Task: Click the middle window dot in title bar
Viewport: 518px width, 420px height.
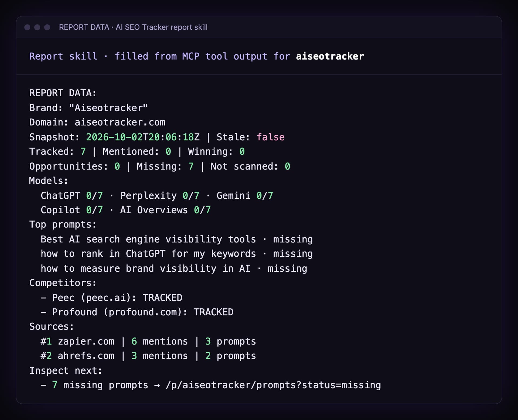Action: coord(37,27)
